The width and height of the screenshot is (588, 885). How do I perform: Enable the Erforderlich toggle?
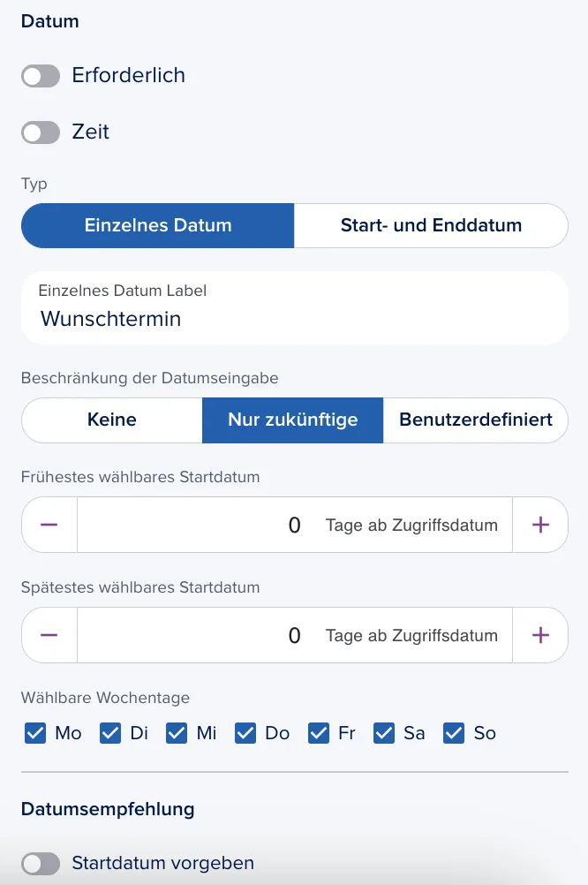click(41, 76)
